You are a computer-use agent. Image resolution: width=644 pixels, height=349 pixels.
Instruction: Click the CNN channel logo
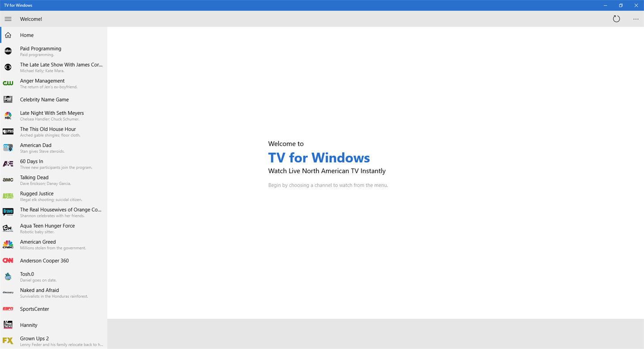[x=8, y=260]
